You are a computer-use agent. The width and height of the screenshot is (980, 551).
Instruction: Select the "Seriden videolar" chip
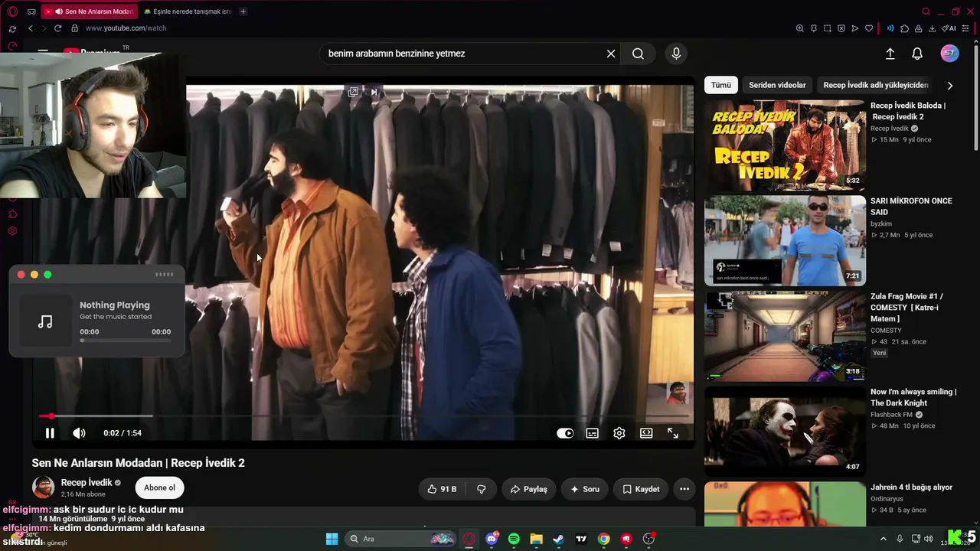[777, 85]
